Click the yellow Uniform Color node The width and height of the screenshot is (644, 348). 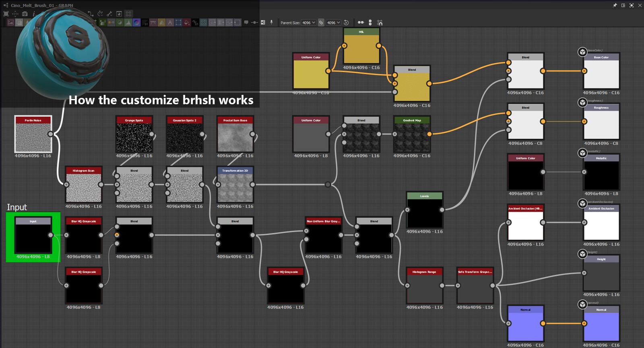(x=311, y=71)
